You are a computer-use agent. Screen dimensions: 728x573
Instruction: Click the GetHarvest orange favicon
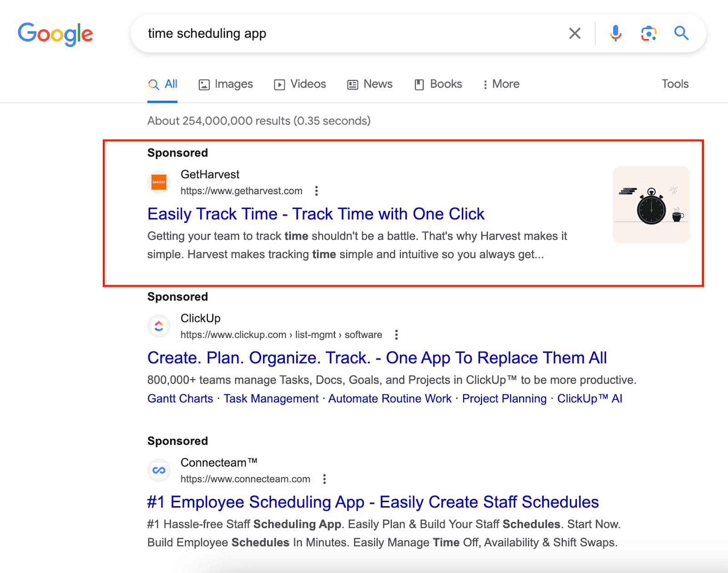tap(158, 182)
